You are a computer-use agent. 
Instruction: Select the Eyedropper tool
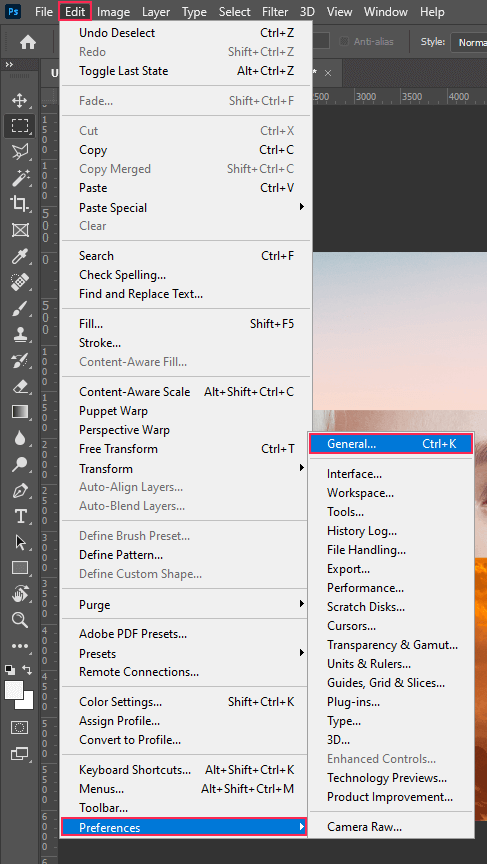click(20, 256)
